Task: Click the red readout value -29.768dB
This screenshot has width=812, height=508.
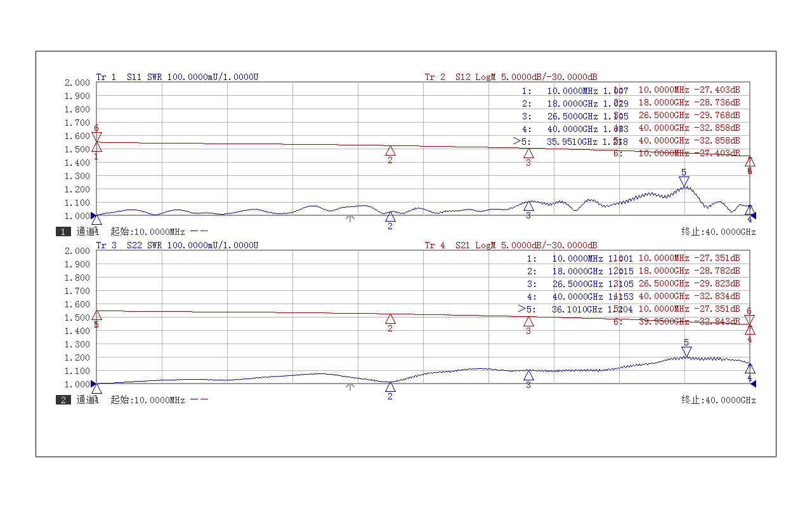Action: 717,116
